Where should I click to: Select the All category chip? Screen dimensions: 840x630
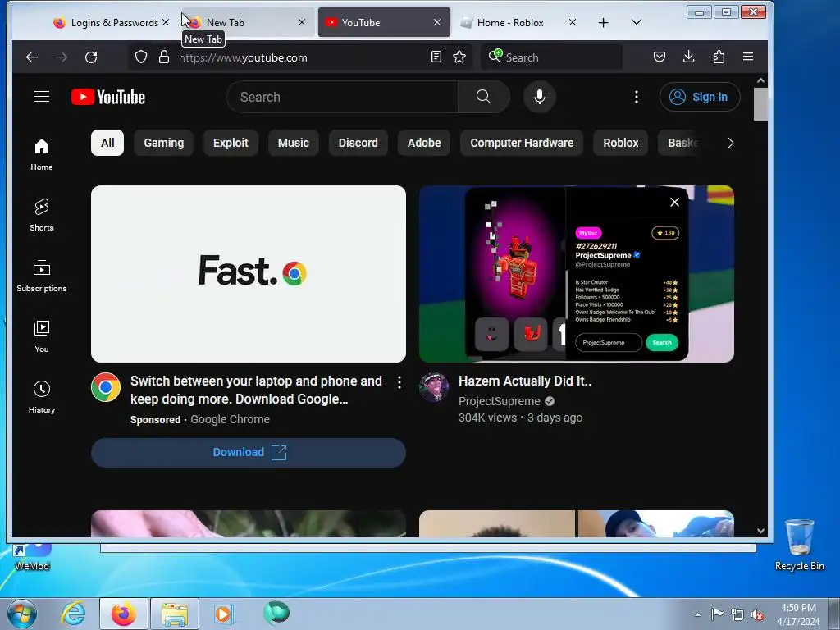point(107,143)
